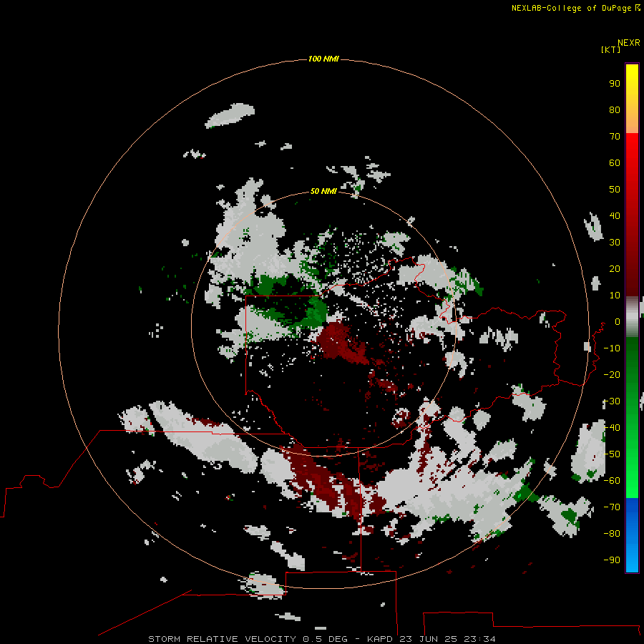Click the -90 value on velocity scale
The image size is (644, 644).
[x=612, y=560]
